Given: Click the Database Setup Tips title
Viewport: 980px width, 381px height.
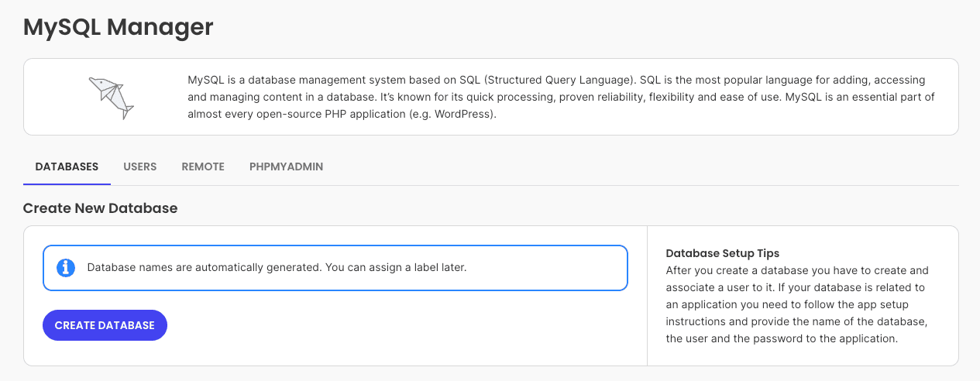Looking at the screenshot, I should pyautogui.click(x=723, y=253).
